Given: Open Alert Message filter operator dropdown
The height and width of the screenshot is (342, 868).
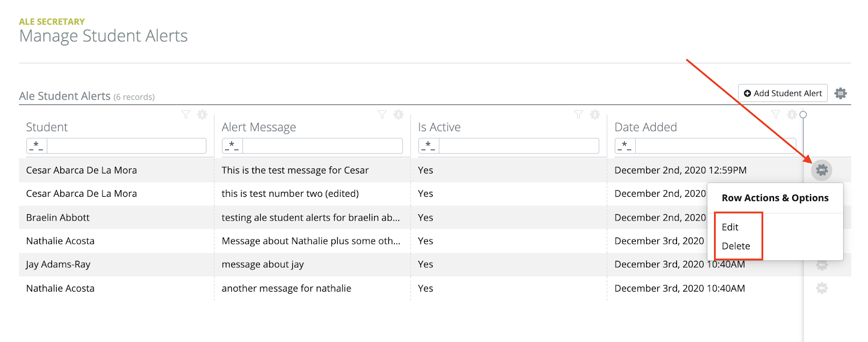Looking at the screenshot, I should coord(233,145).
